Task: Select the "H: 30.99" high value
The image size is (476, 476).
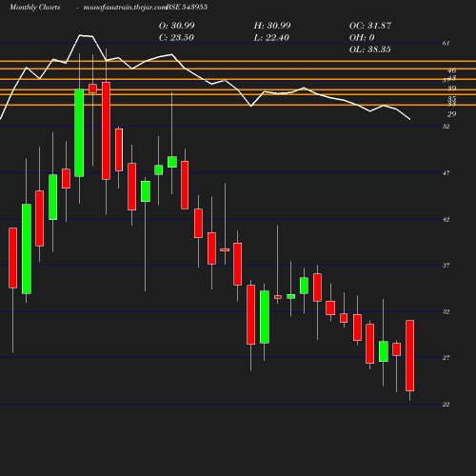Action: click(272, 26)
